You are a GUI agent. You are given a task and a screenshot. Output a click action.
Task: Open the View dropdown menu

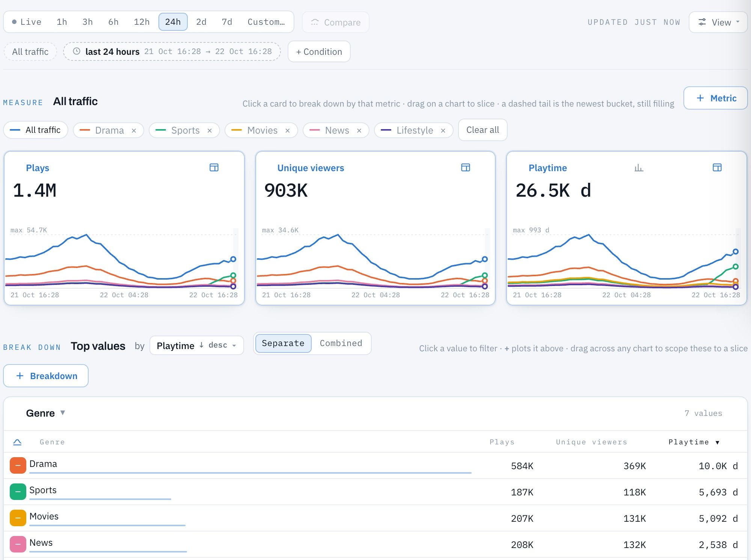pos(718,22)
